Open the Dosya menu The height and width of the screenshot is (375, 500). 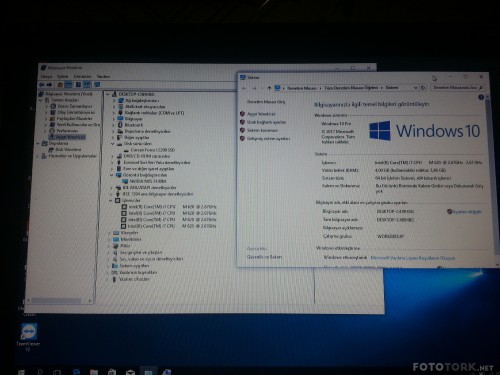coord(46,76)
